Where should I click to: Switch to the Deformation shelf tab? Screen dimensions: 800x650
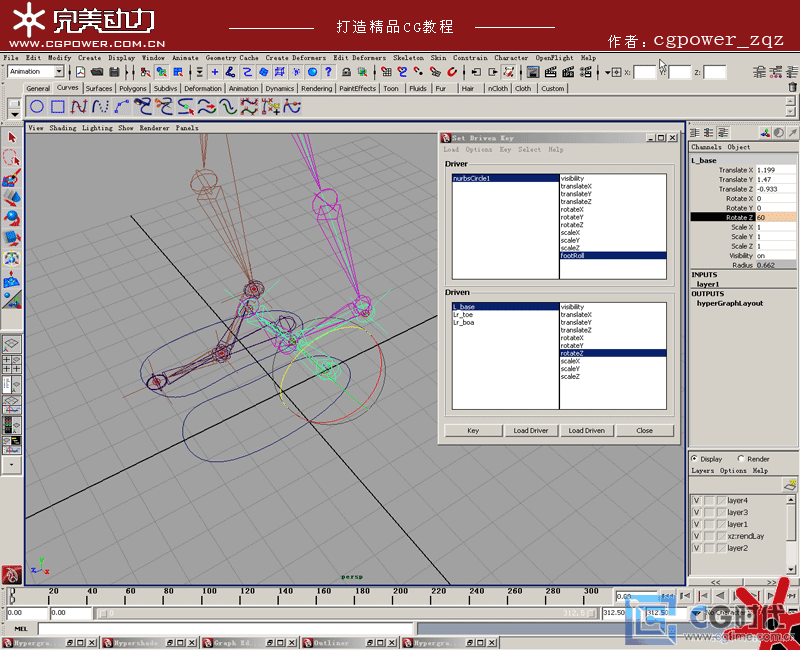[x=203, y=88]
